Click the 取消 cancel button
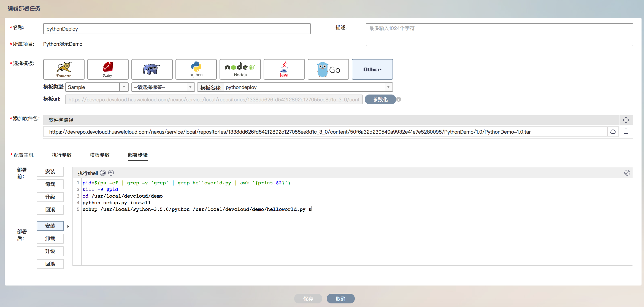The width and height of the screenshot is (644, 307). click(340, 299)
